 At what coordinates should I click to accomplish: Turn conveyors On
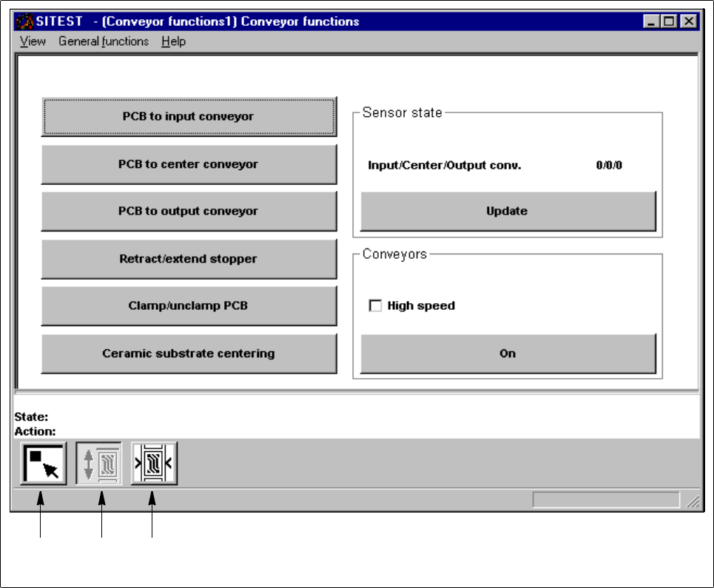(x=508, y=354)
